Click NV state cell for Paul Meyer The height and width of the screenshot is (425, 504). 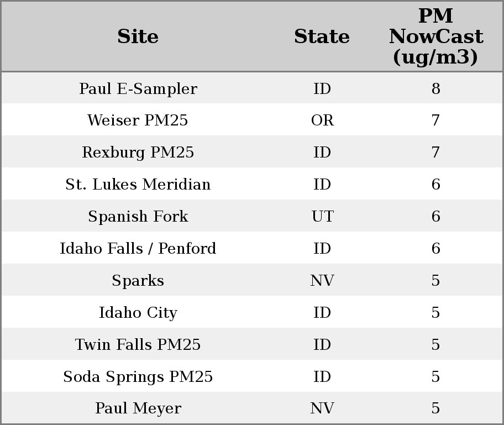click(x=322, y=408)
